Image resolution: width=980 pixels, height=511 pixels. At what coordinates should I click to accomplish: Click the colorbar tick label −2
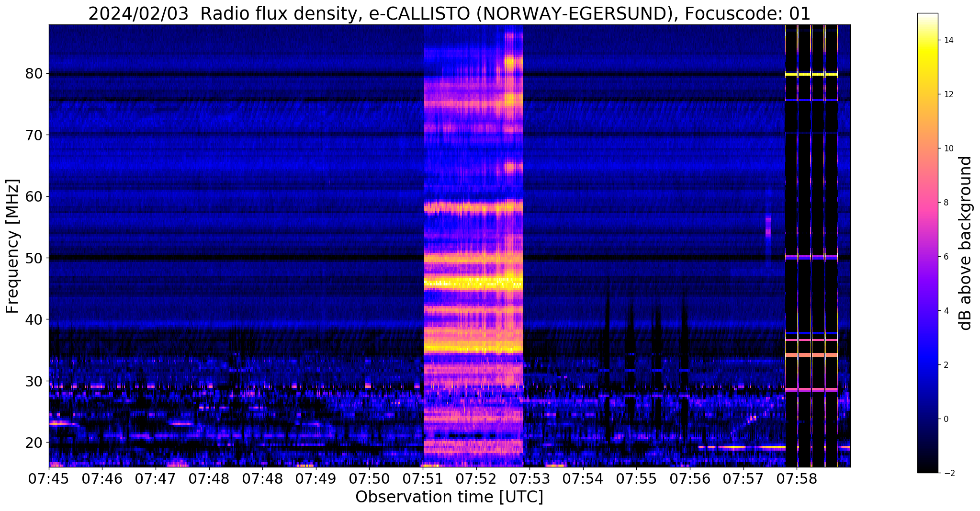948,473
